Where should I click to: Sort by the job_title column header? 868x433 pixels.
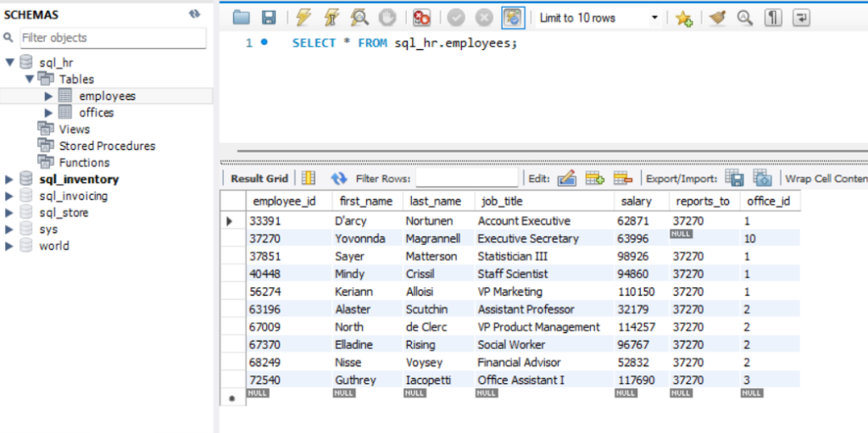coord(544,201)
